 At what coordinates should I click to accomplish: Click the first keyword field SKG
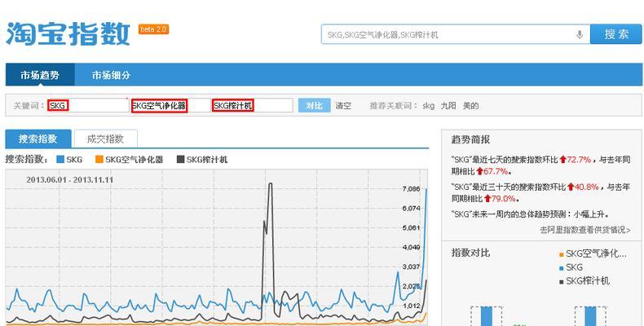(x=87, y=105)
